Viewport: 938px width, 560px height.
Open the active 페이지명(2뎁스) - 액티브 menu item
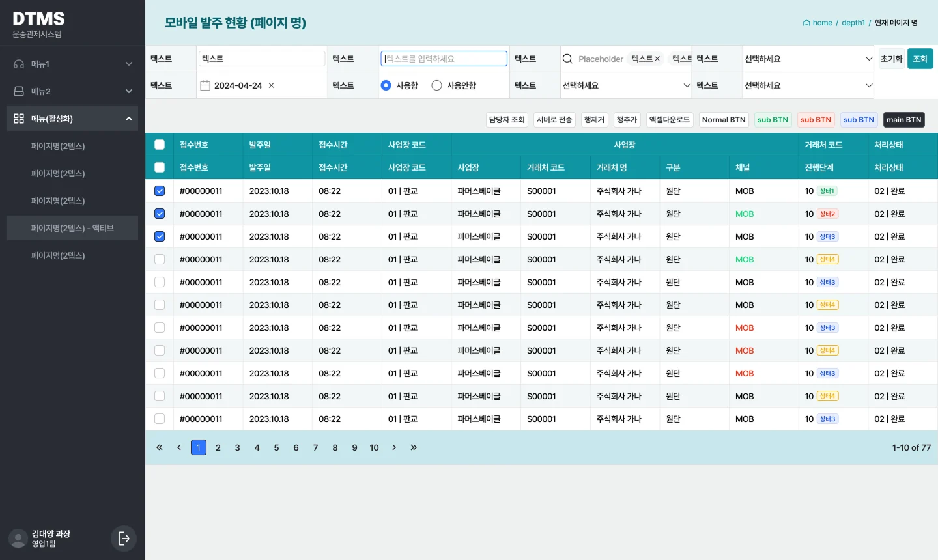[72, 228]
